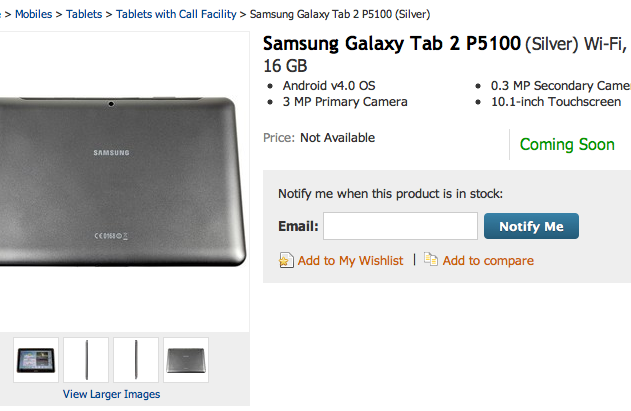Open the Tablets with Call Facility breadcrumb
631x411 pixels.
(176, 14)
